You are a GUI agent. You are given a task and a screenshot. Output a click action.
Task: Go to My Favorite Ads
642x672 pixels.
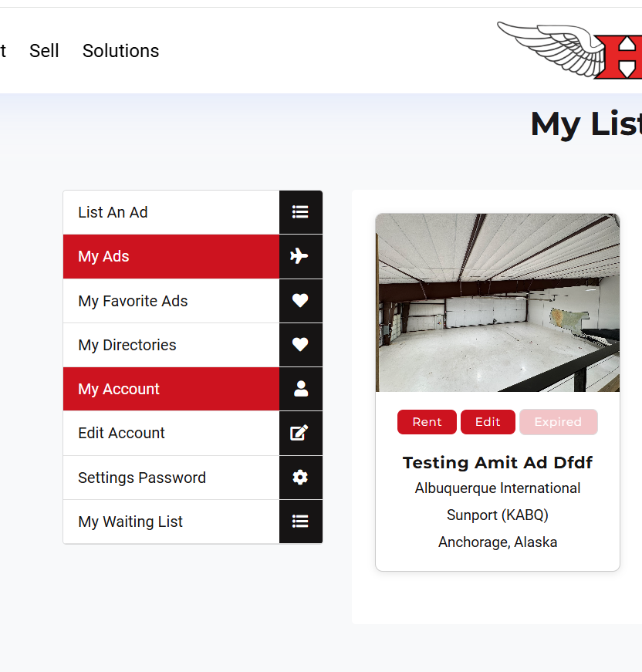(x=133, y=301)
